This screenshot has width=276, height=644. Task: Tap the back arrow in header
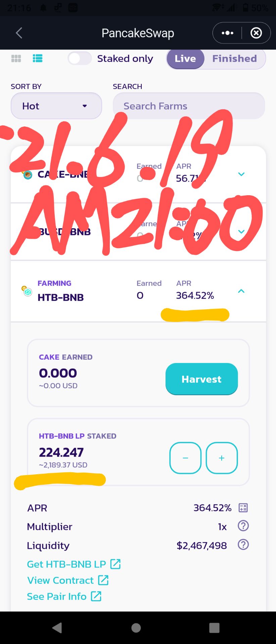[19, 33]
